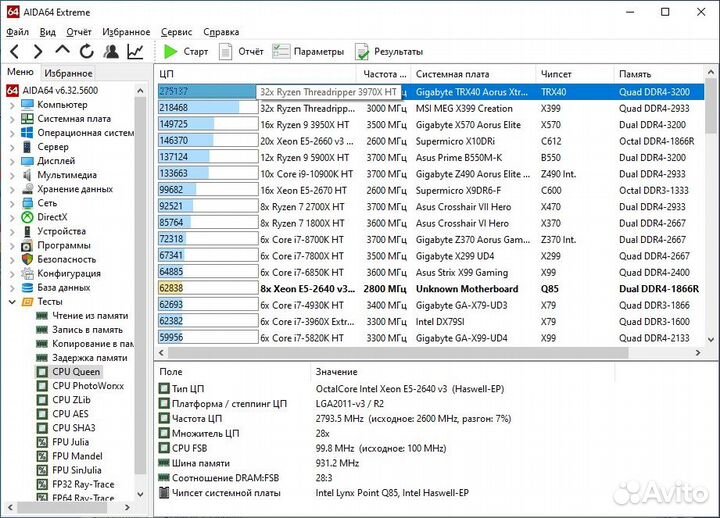
Task: Open the CPU PhotoWorxx benchmark
Action: [80, 386]
